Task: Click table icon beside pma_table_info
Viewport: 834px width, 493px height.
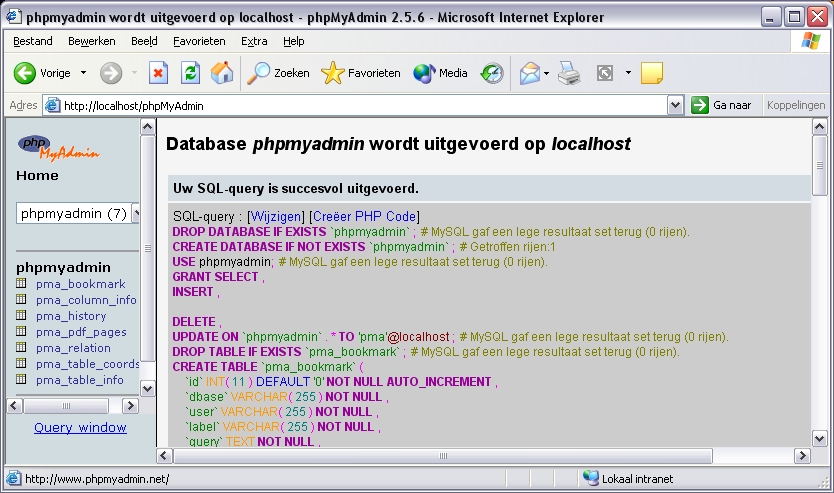Action: [21, 379]
